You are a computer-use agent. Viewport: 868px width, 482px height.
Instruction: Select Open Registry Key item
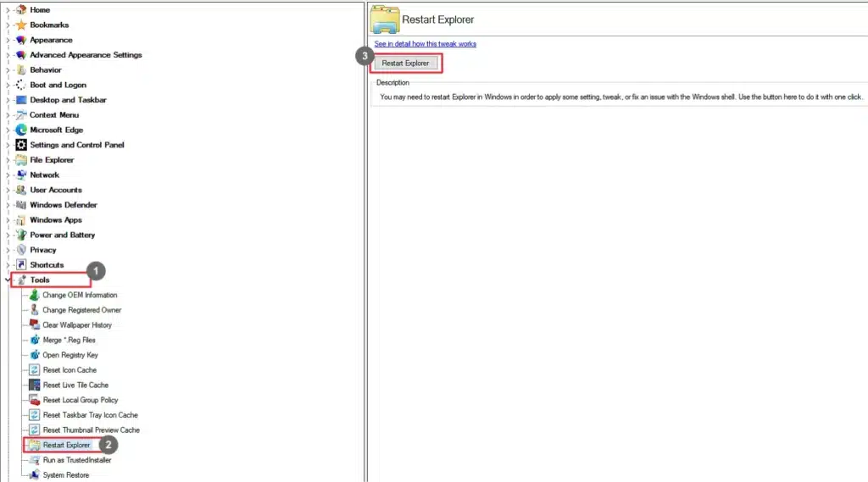click(70, 355)
